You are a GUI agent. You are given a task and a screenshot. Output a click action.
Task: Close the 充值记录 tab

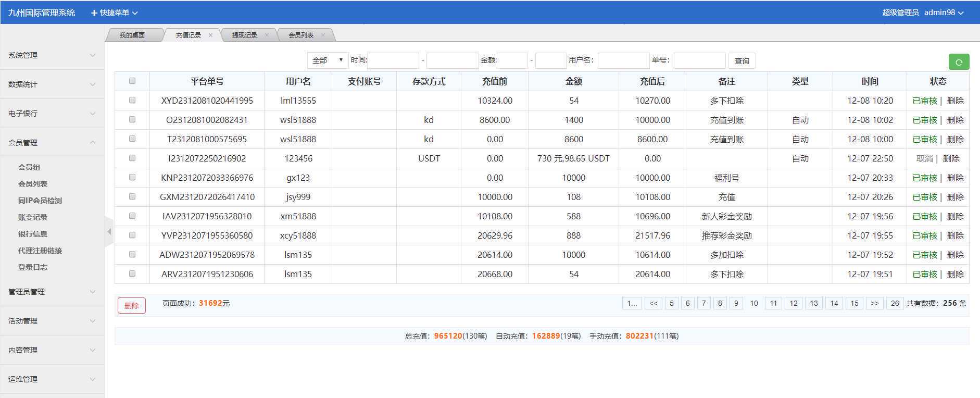click(x=210, y=35)
